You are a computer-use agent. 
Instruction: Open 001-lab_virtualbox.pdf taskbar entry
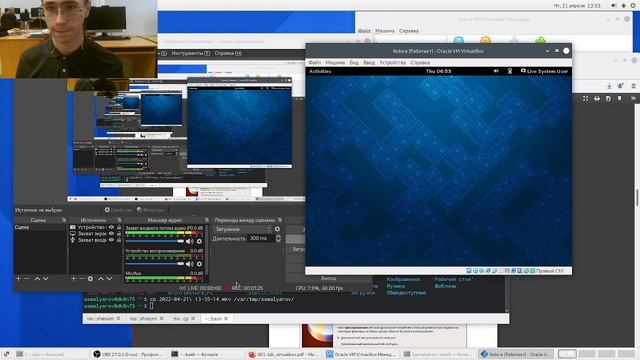[x=284, y=354]
